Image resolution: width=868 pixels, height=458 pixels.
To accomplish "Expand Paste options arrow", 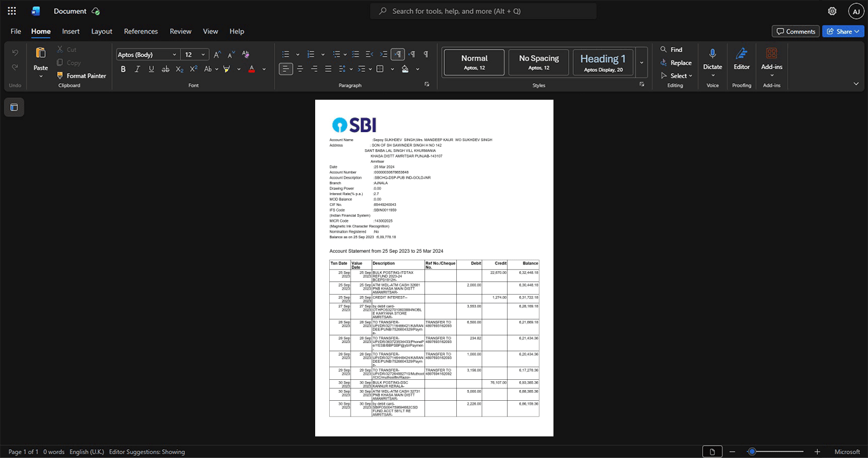I will click(x=41, y=76).
